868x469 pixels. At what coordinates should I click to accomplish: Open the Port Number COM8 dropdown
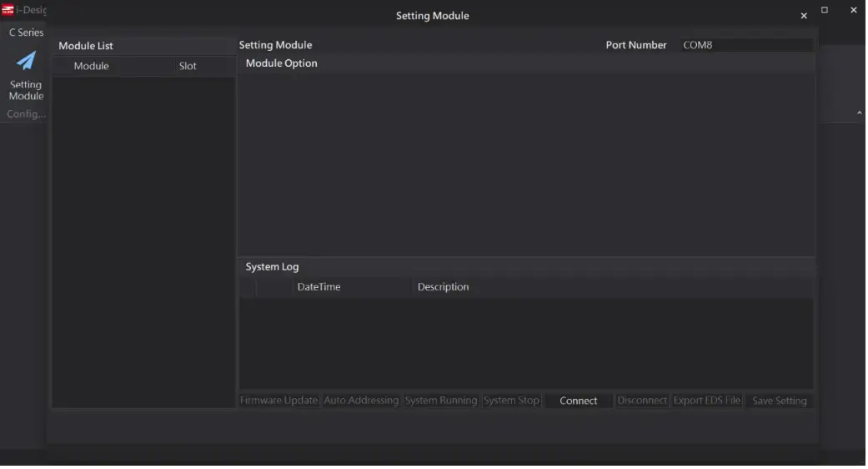coord(745,45)
